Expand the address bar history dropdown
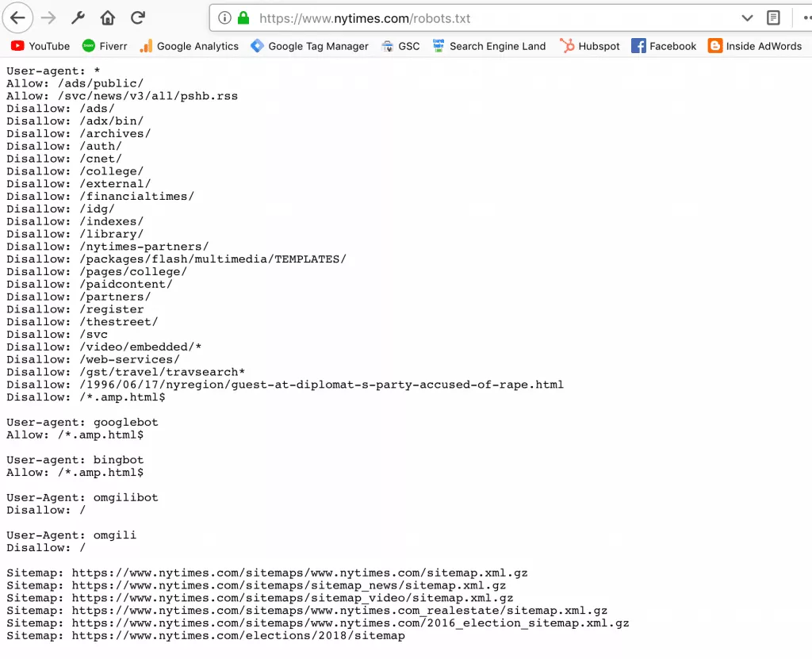This screenshot has width=812, height=659. 746,17
